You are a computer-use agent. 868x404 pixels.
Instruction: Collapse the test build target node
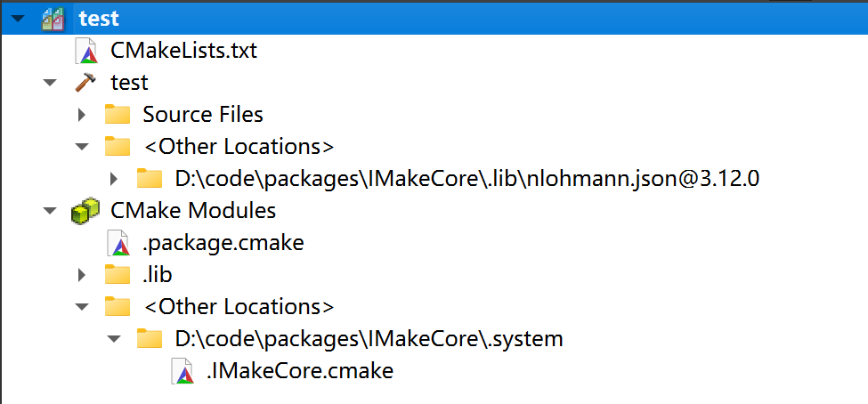[x=49, y=83]
